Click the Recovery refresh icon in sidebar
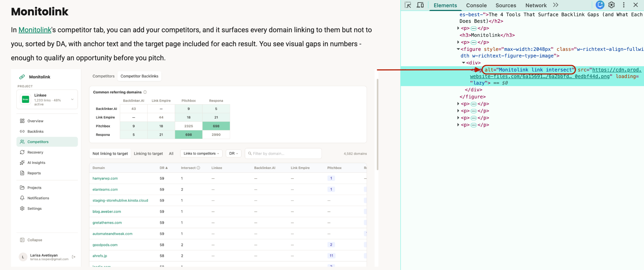The width and height of the screenshot is (644, 270). tap(22, 152)
